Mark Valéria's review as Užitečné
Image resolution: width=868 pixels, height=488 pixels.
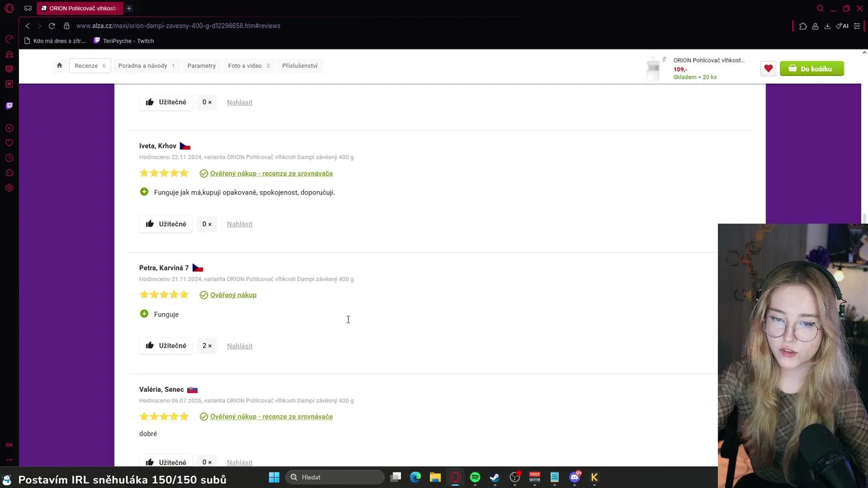(166, 462)
